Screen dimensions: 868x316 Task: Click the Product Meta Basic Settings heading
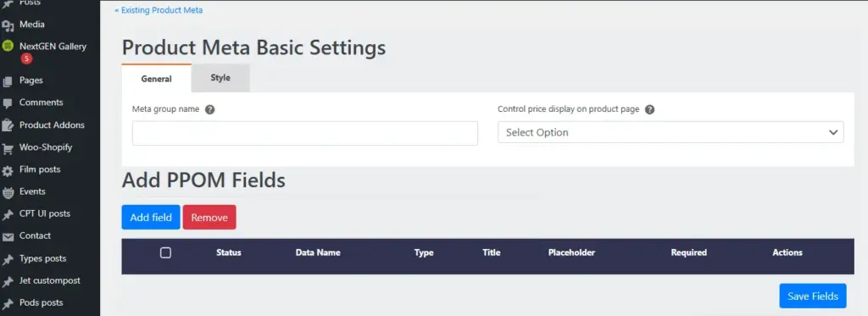tap(253, 47)
